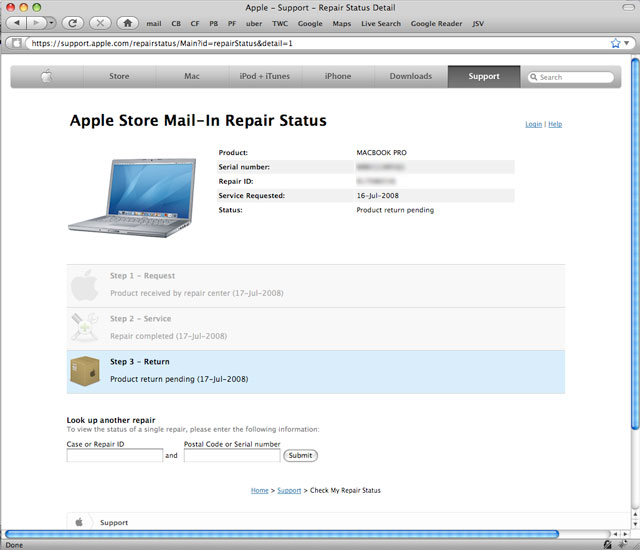Open the 'Google' bookmark
Viewport: 640px width, 550px height.
(310, 24)
